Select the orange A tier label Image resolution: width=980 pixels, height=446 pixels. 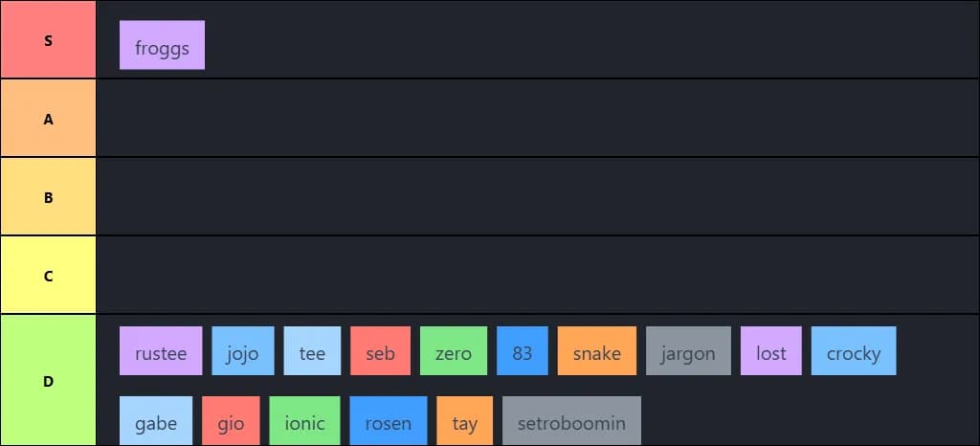(48, 119)
